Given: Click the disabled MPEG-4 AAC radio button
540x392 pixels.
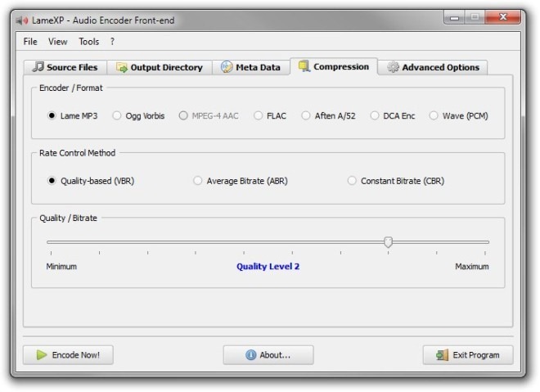Looking at the screenshot, I should click(183, 115).
